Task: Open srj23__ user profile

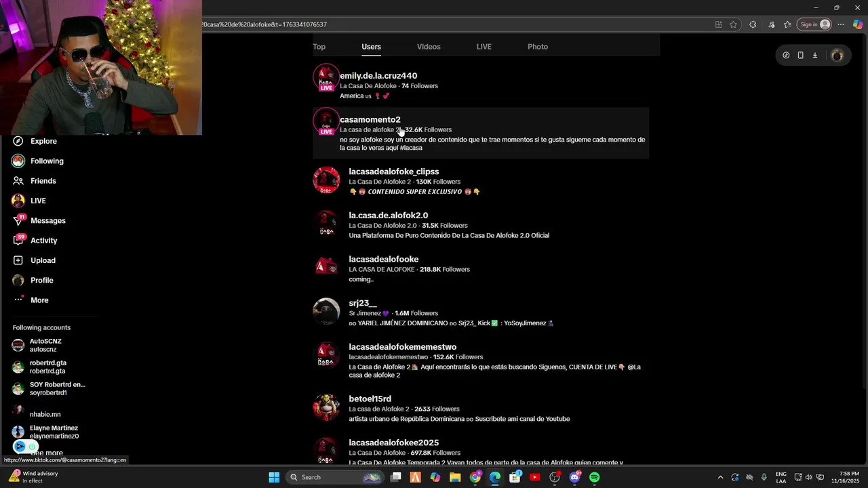Action: (x=363, y=304)
